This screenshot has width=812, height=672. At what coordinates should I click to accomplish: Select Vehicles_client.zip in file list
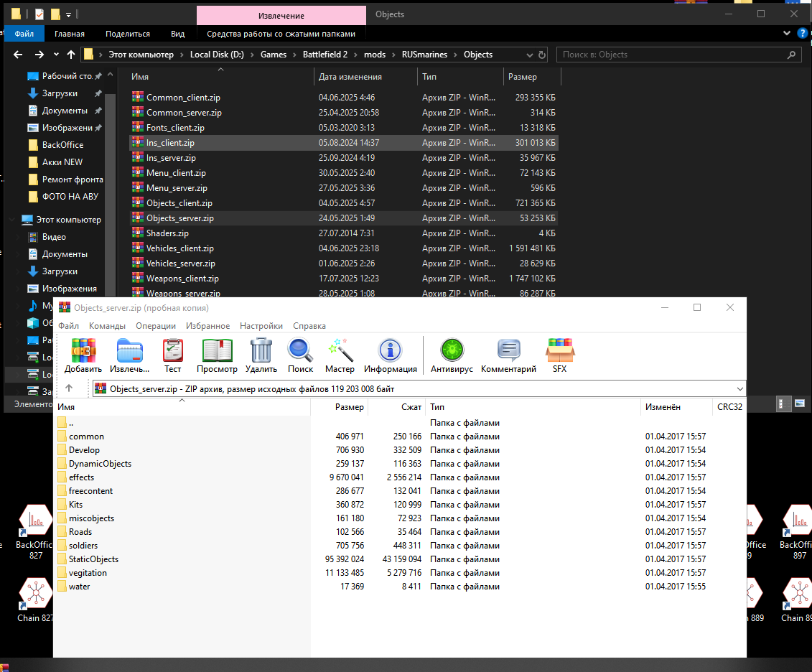click(180, 248)
